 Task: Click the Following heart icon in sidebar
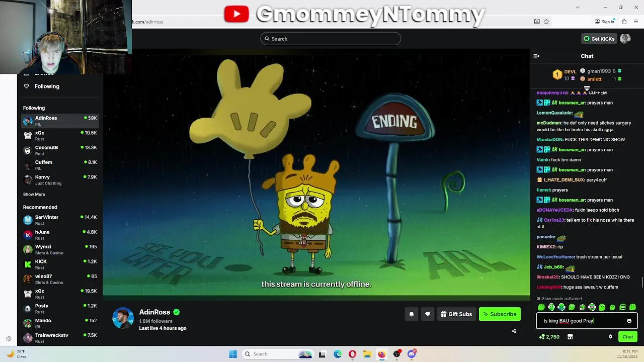[x=27, y=86]
